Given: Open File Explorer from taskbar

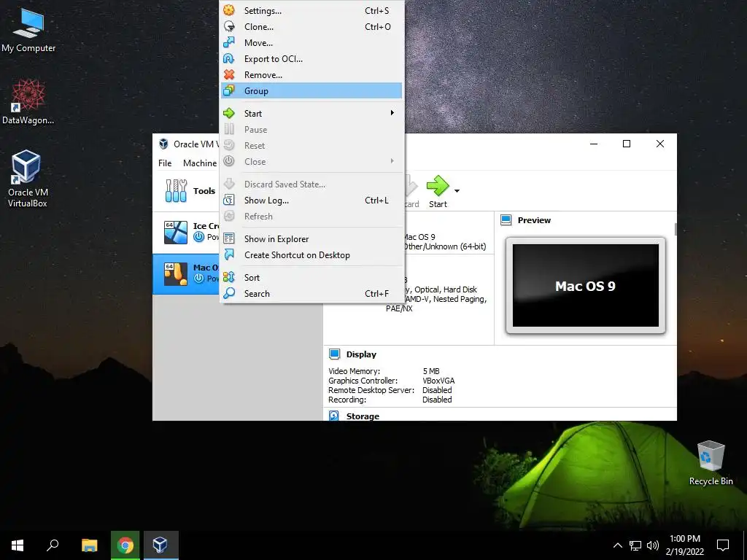Looking at the screenshot, I should point(89,545).
